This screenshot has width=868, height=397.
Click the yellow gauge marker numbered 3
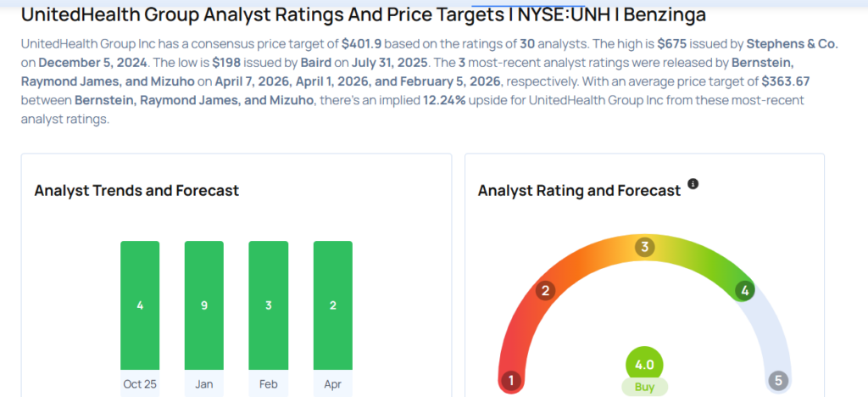[x=645, y=248]
